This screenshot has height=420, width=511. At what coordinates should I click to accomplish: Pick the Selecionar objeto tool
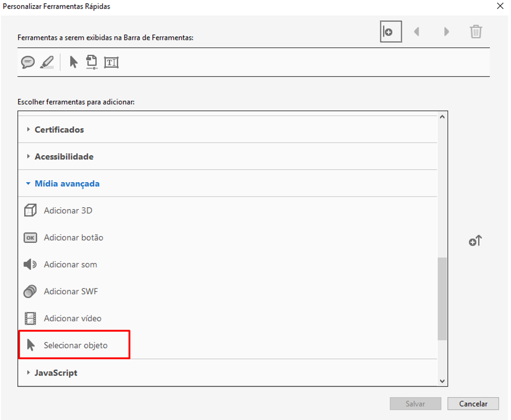(x=75, y=345)
